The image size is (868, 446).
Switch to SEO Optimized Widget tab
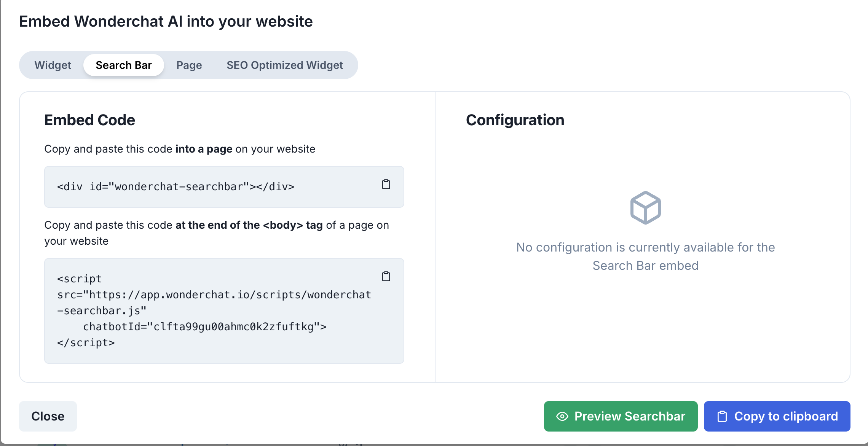pos(285,65)
